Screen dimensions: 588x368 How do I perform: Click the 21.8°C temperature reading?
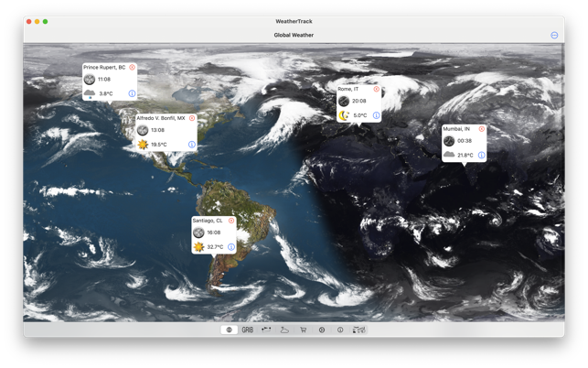tap(465, 155)
